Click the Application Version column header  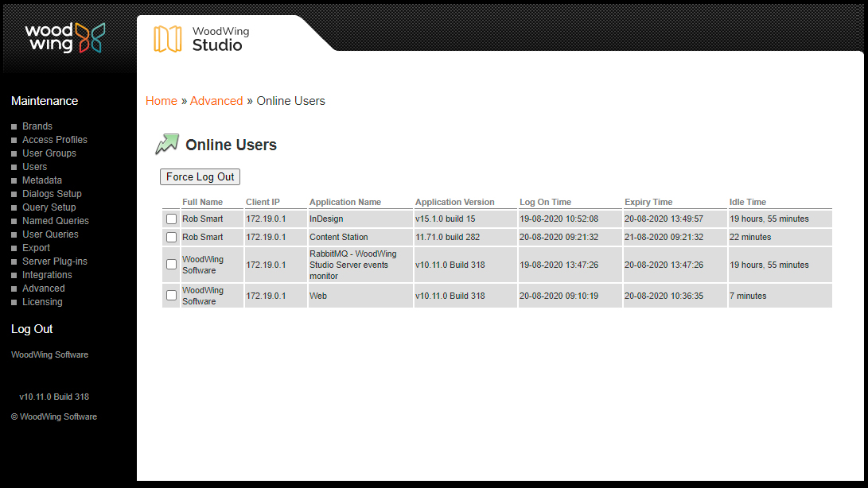click(x=455, y=202)
